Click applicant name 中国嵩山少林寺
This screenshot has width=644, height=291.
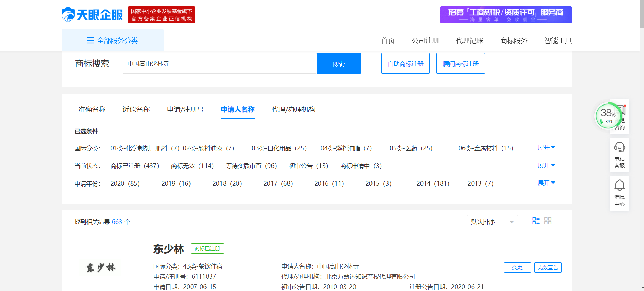click(x=338, y=266)
